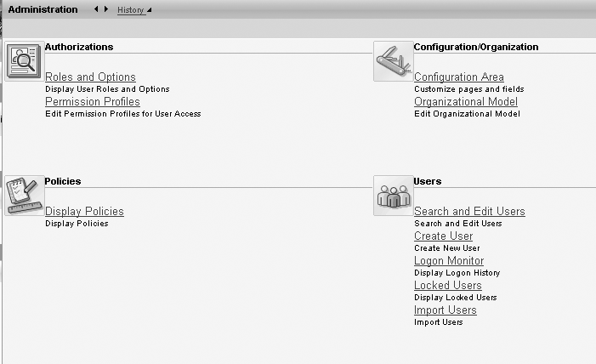Open the Organizational Model link
This screenshot has height=364, width=596.
click(466, 102)
